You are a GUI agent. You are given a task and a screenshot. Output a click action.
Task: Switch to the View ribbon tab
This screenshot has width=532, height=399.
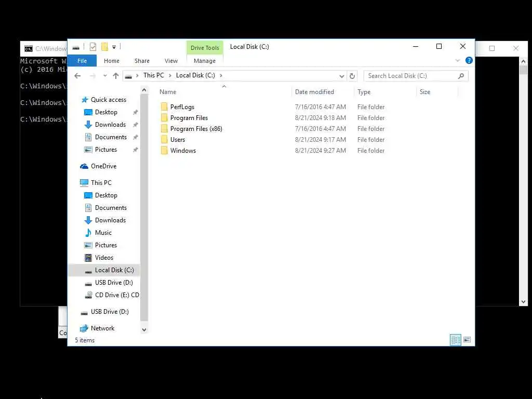[x=171, y=61]
